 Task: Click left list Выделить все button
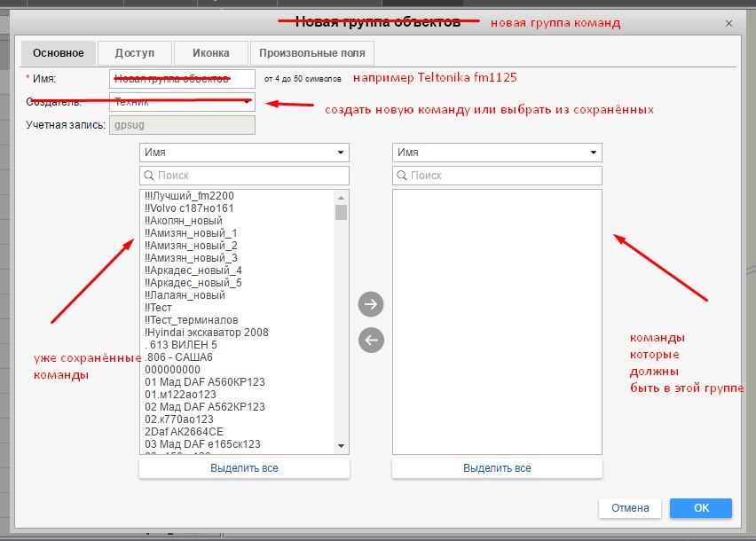pyautogui.click(x=244, y=468)
